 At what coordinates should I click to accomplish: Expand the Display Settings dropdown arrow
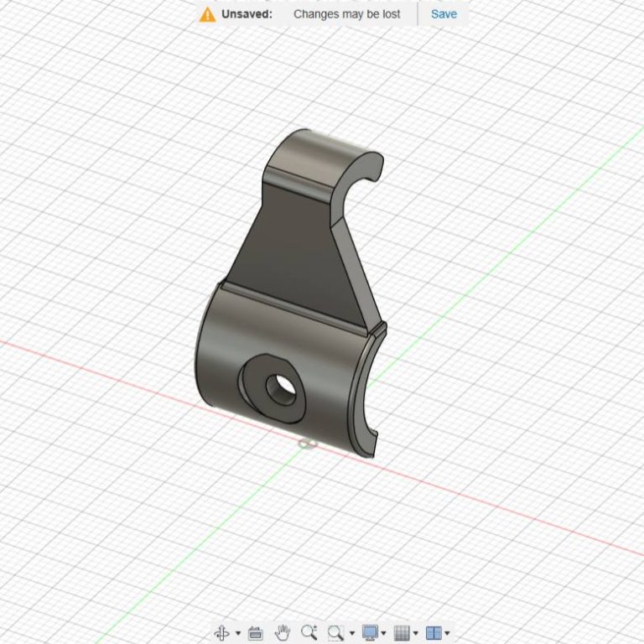click(384, 634)
